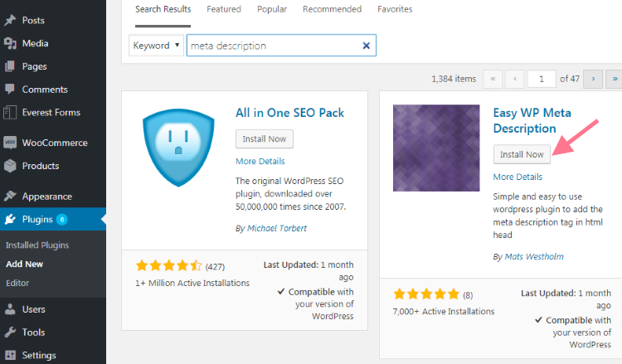
Task: Open the Keyword search type dropdown
Action: 156,46
